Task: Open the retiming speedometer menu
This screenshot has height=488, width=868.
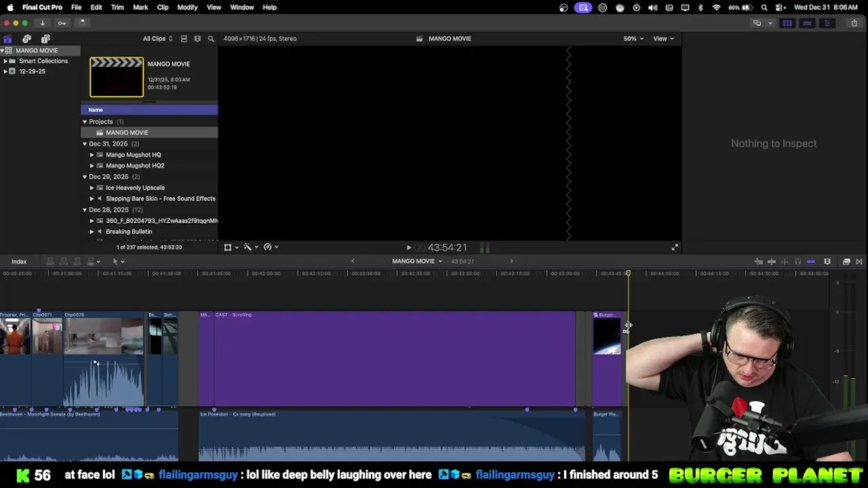Action: (271, 247)
